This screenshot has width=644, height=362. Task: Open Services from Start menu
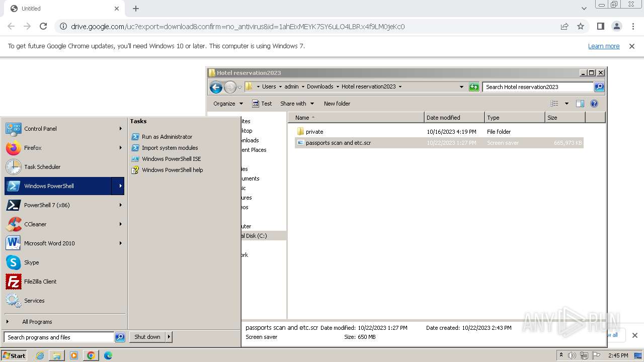coord(64,301)
